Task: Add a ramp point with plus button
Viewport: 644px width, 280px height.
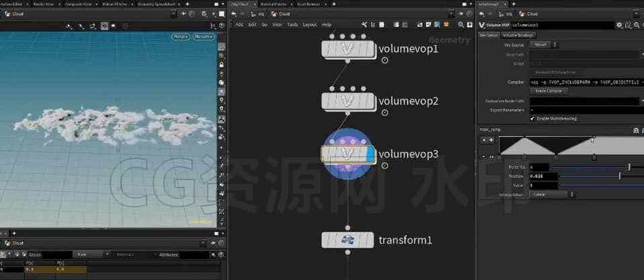Action: [491, 140]
